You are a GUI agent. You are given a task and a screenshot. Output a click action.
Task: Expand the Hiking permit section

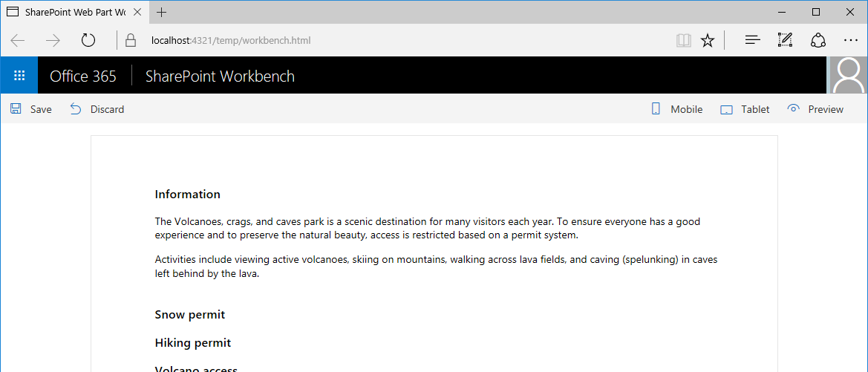pos(192,342)
